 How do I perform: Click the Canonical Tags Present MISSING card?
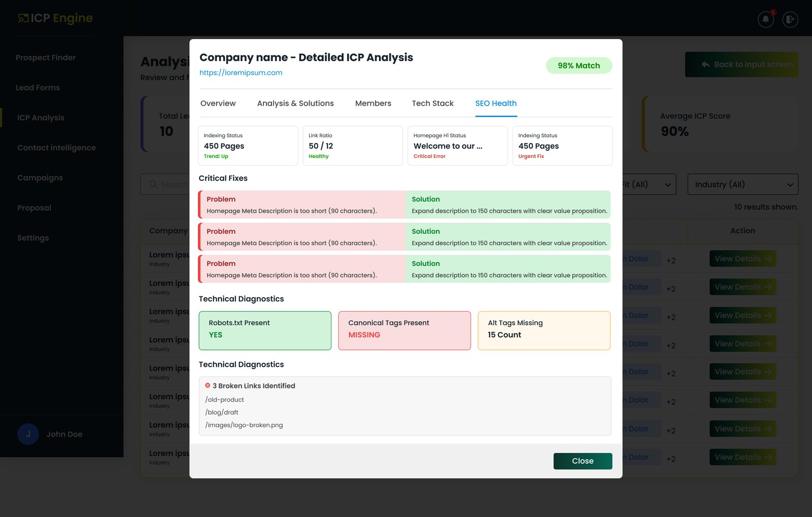pyautogui.click(x=404, y=331)
